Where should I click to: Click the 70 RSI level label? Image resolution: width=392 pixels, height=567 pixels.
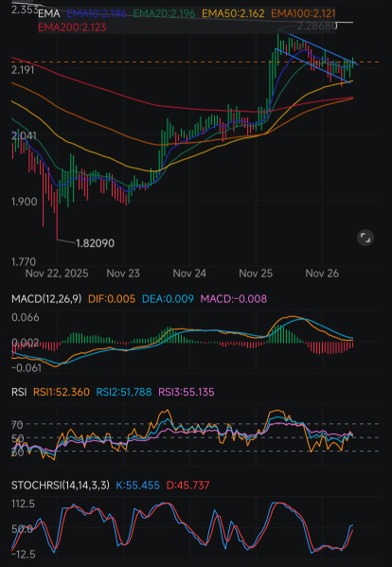17,424
